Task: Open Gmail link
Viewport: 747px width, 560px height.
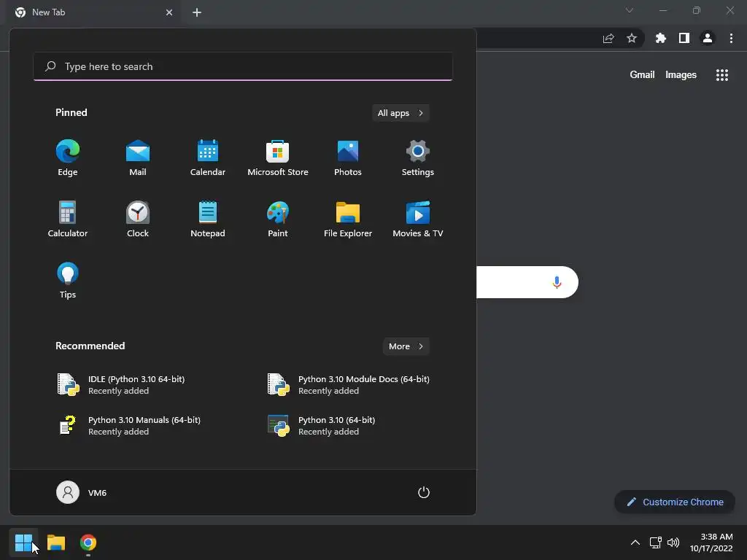Action: click(642, 75)
